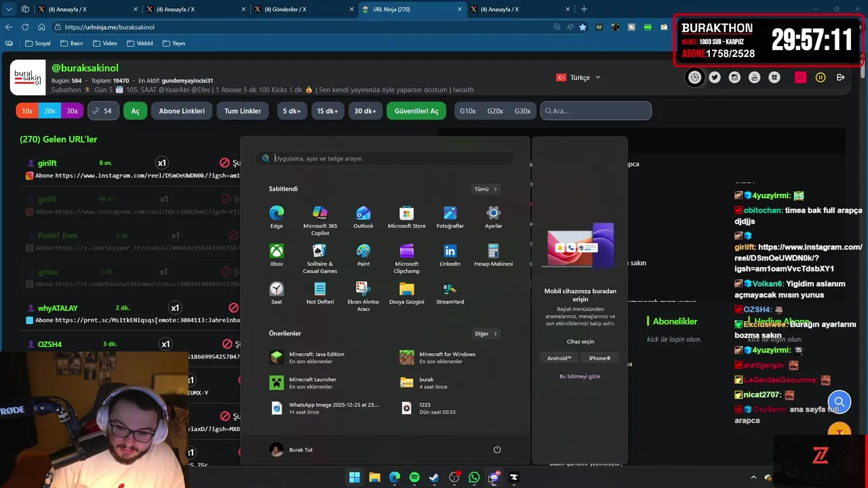This screenshot has height=488, width=868.
Task: Select Android device option
Action: 559,358
